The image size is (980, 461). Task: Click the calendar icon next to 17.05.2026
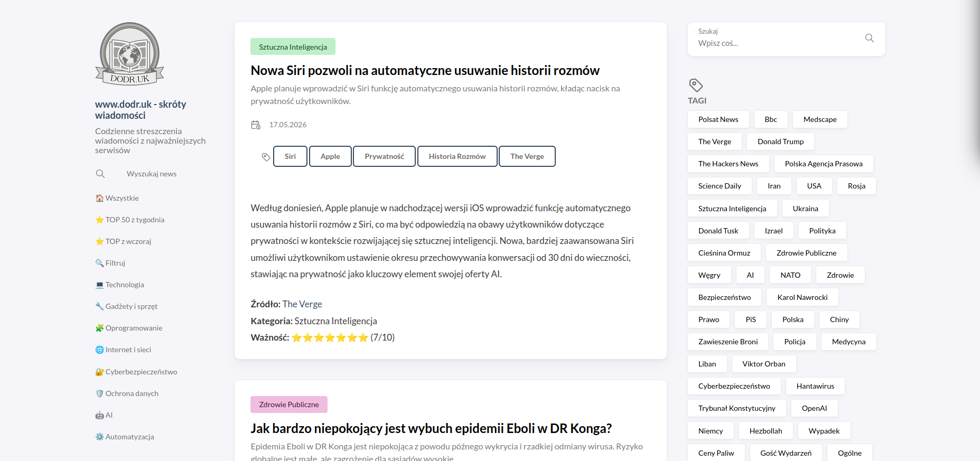(x=256, y=125)
